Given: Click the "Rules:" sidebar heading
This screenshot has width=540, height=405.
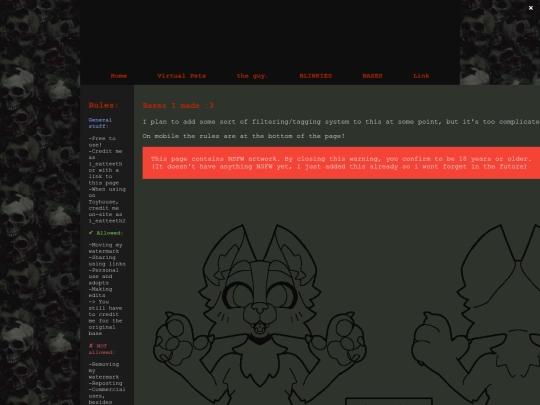Looking at the screenshot, I should click(x=103, y=105).
